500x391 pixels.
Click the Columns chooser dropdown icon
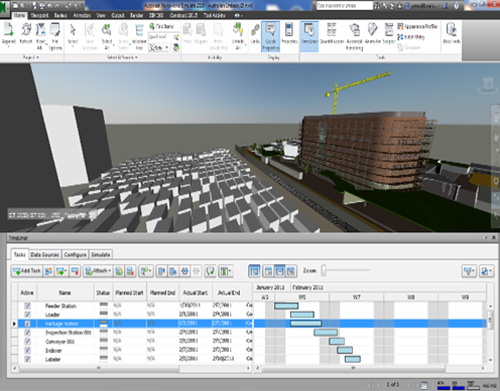click(226, 271)
